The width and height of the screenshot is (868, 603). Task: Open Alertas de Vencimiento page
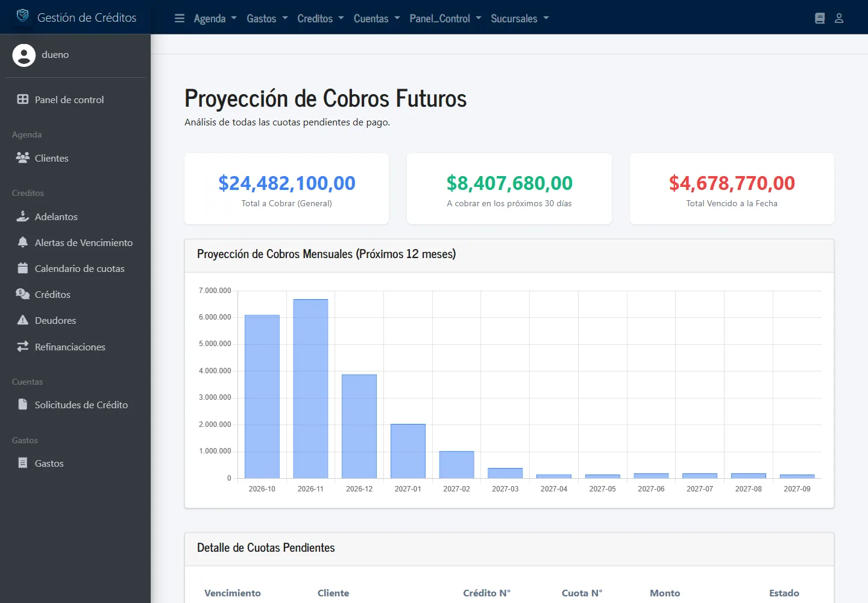pyautogui.click(x=75, y=242)
